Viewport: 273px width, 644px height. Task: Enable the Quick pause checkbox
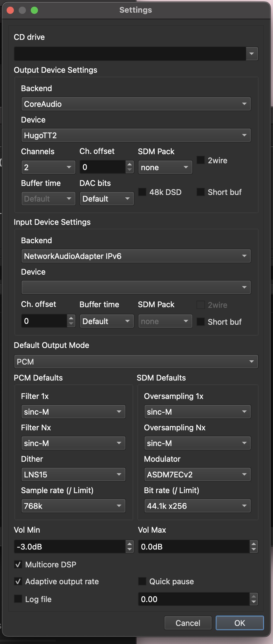[x=142, y=582]
